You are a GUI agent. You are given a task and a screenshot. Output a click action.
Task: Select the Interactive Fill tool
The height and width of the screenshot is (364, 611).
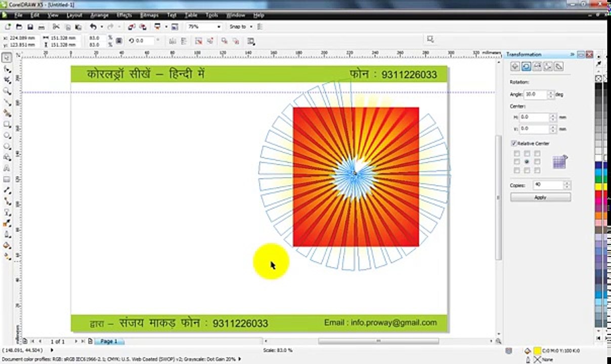7,257
